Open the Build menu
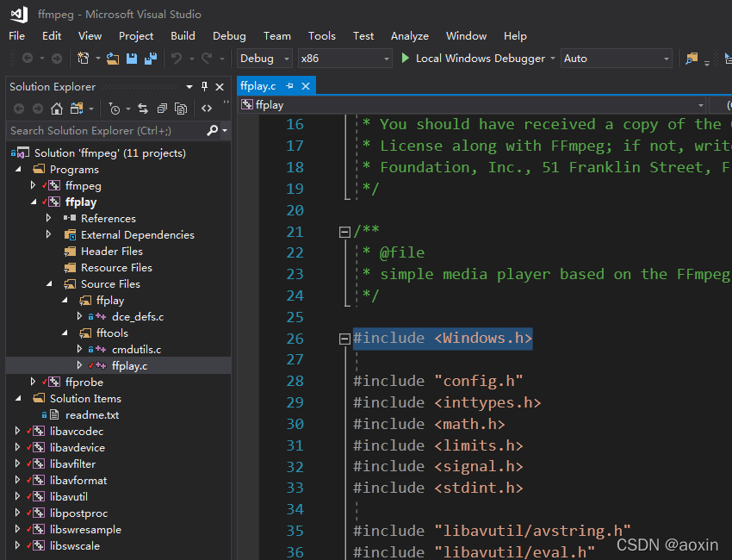The width and height of the screenshot is (732, 560). tap(183, 36)
